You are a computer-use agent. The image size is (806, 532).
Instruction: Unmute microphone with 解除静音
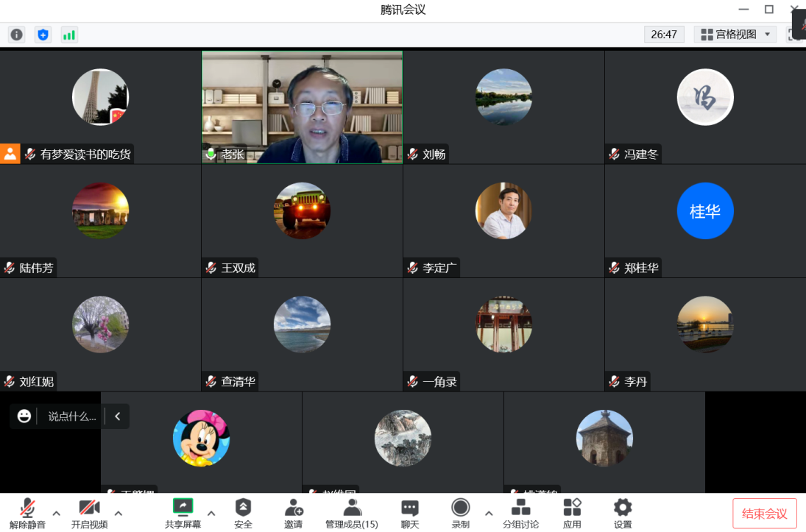click(27, 512)
